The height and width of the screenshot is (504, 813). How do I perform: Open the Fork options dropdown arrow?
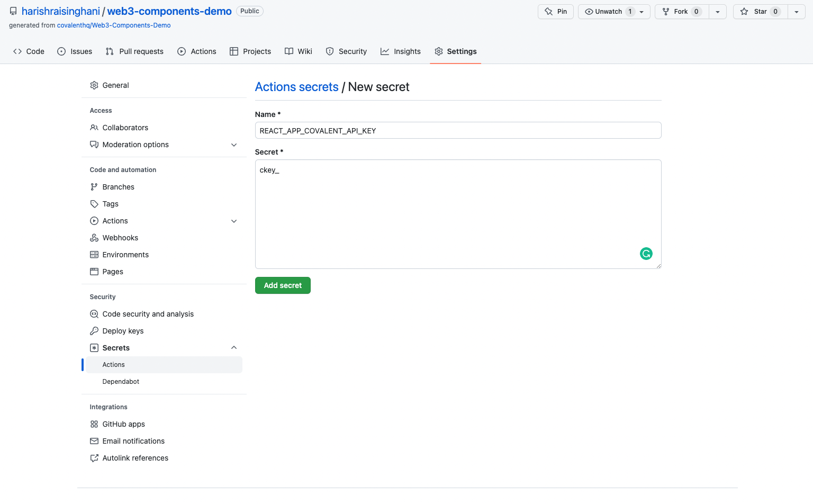pos(718,12)
